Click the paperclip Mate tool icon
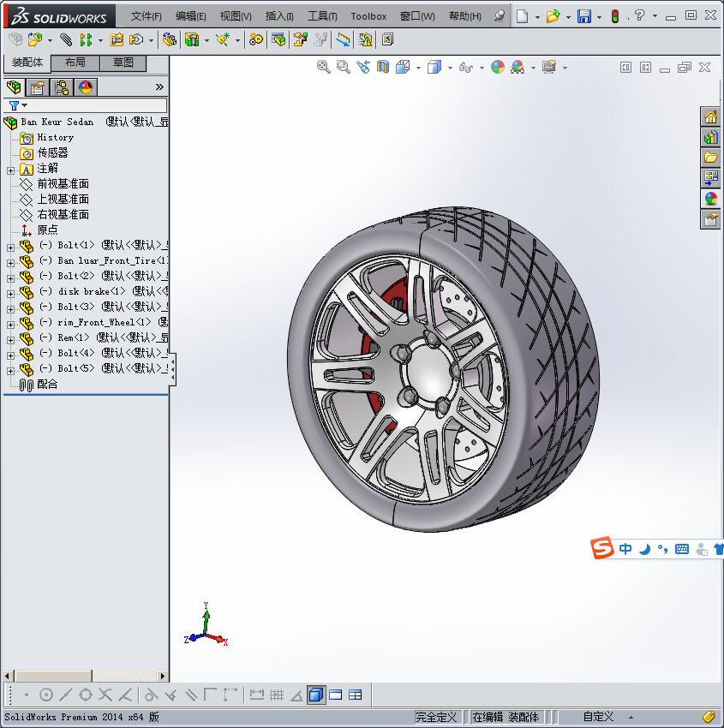 point(67,40)
